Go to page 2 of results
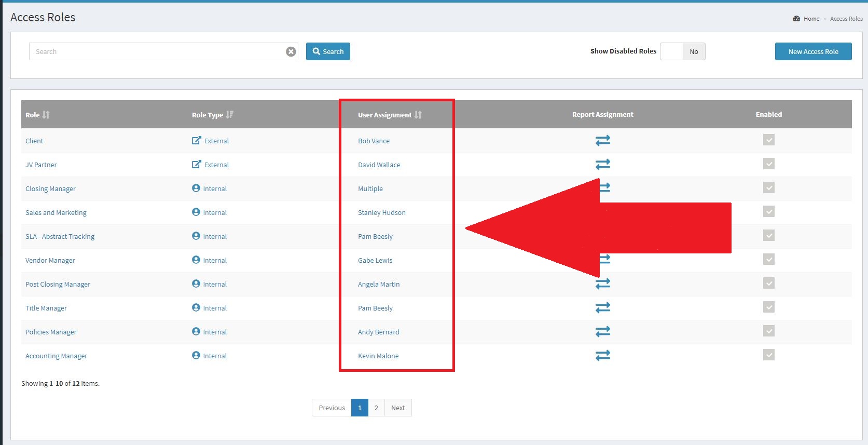Image resolution: width=868 pixels, height=445 pixels. (376, 408)
